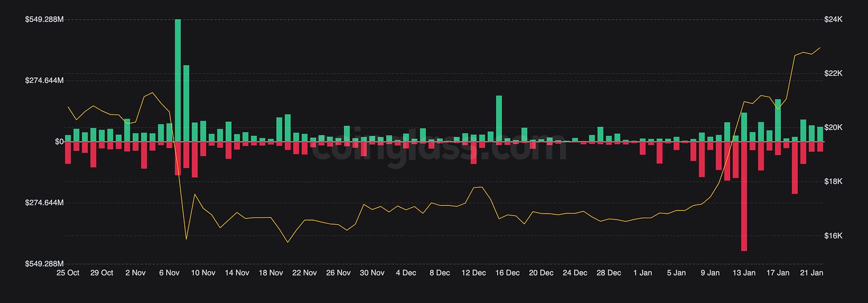
Task: Click the tallest green bar in November
Action: tap(178, 81)
